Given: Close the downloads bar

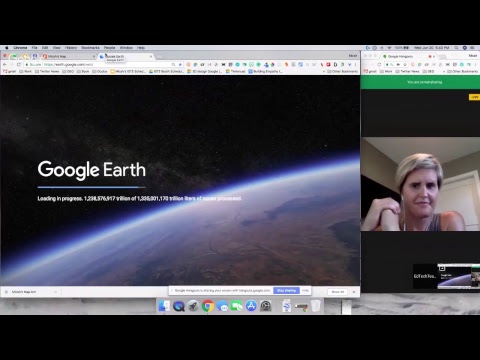Looking at the screenshot, I should (354, 292).
